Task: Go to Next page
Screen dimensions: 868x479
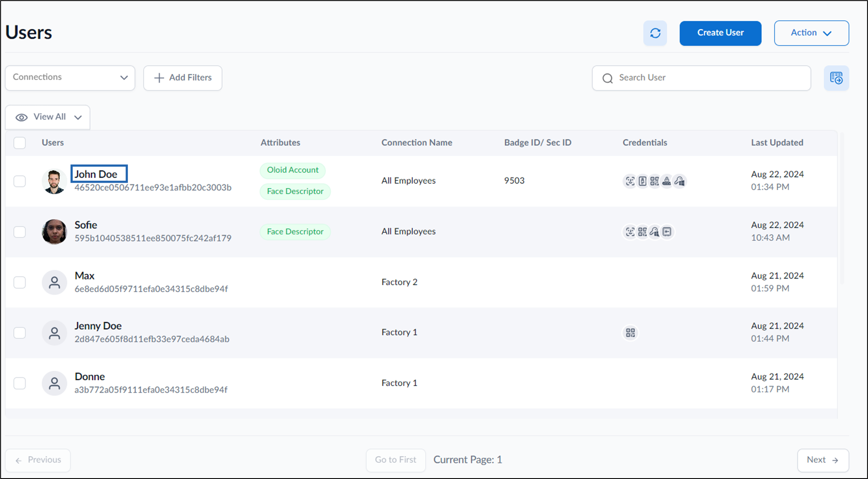Action: [823, 460]
